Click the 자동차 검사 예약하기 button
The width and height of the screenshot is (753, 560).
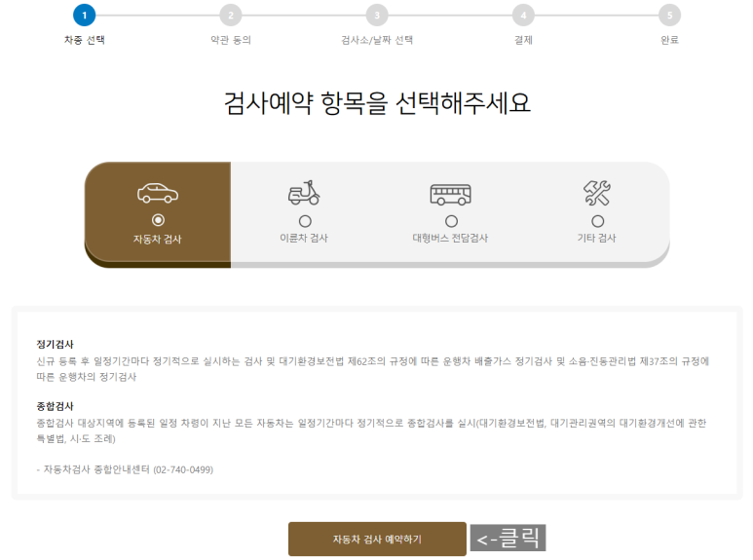pos(377,539)
